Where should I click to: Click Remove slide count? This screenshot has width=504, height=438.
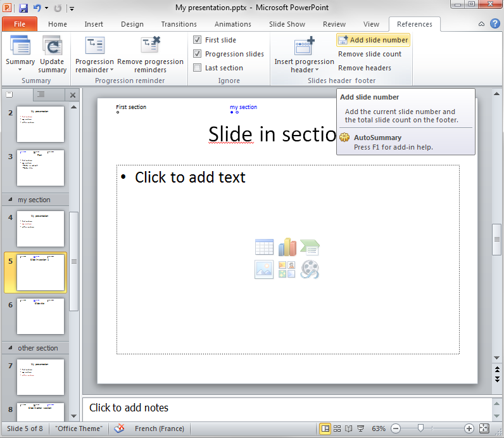click(370, 54)
